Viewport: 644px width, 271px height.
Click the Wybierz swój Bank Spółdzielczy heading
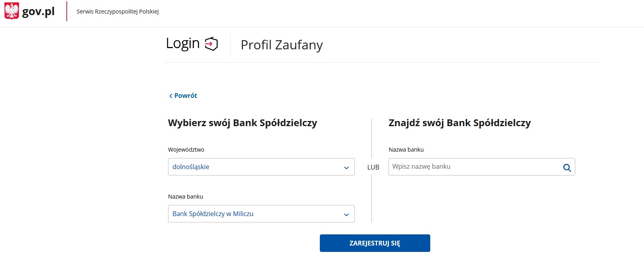point(242,123)
